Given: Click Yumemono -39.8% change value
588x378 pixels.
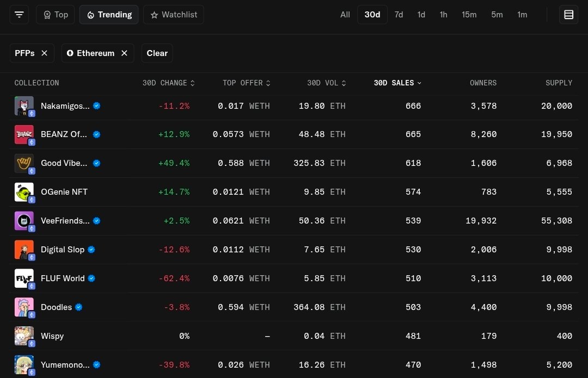Looking at the screenshot, I should pos(174,365).
